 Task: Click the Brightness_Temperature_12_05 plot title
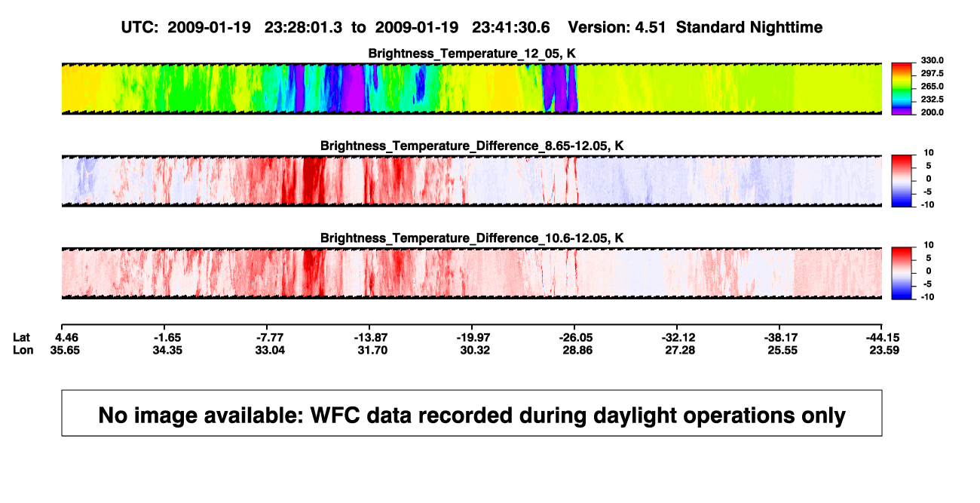(x=472, y=54)
